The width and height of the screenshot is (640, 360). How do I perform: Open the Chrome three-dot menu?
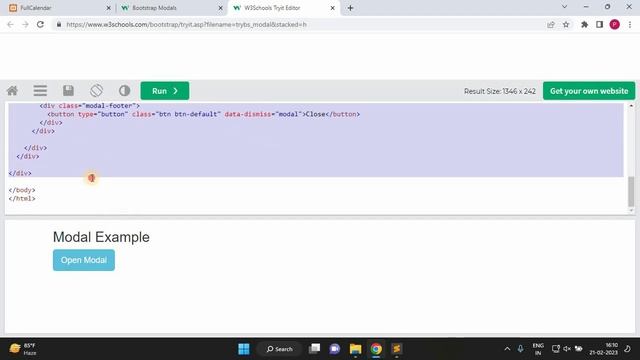(x=630, y=24)
